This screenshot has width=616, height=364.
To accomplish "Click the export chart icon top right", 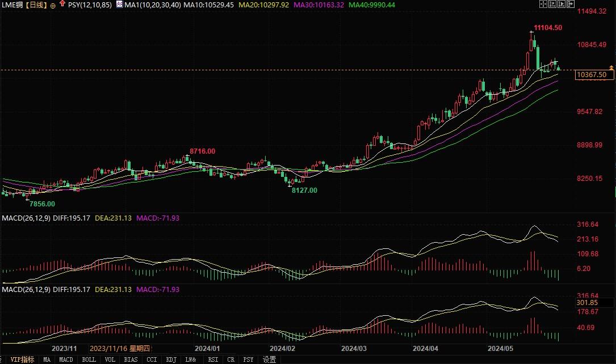I will (x=571, y=4).
